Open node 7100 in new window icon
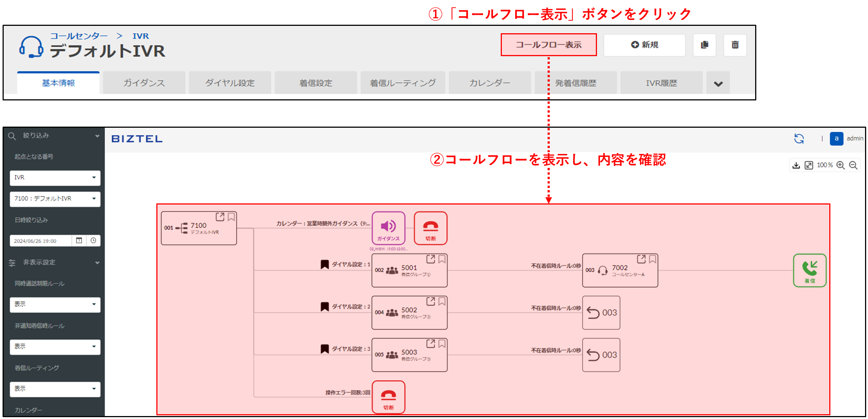868x419 pixels. 220,217
